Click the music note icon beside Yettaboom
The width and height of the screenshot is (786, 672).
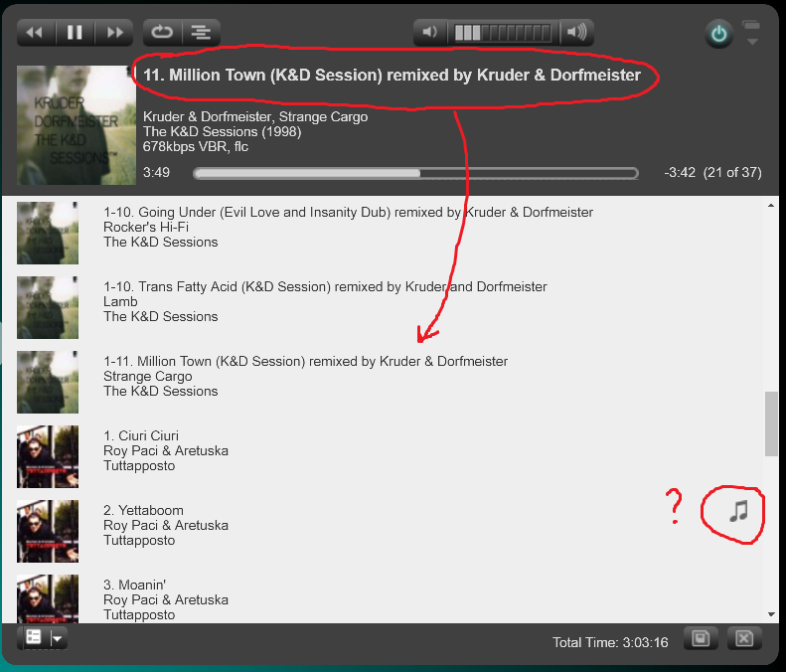coord(737,512)
